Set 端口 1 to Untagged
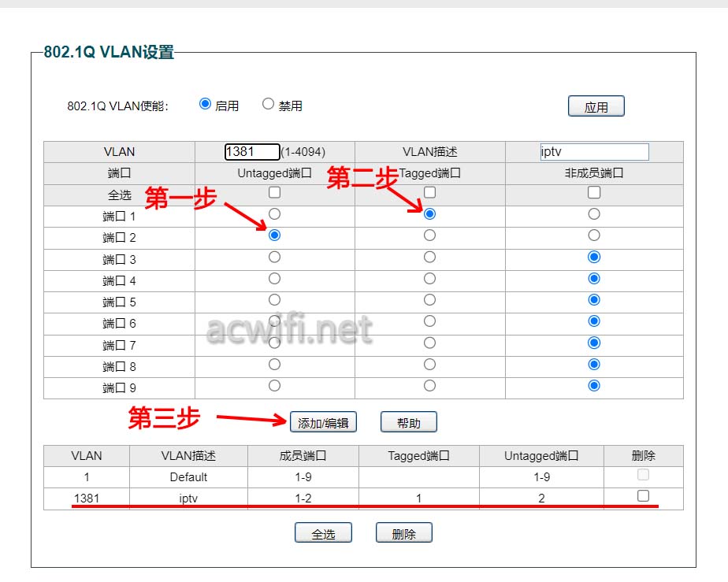The width and height of the screenshot is (728, 582). 274,214
